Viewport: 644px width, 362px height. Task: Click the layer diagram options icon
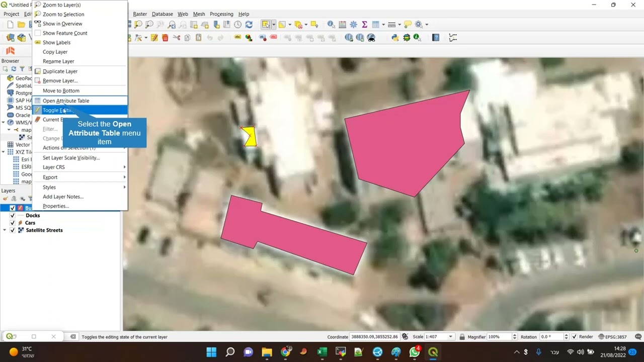pos(249,38)
